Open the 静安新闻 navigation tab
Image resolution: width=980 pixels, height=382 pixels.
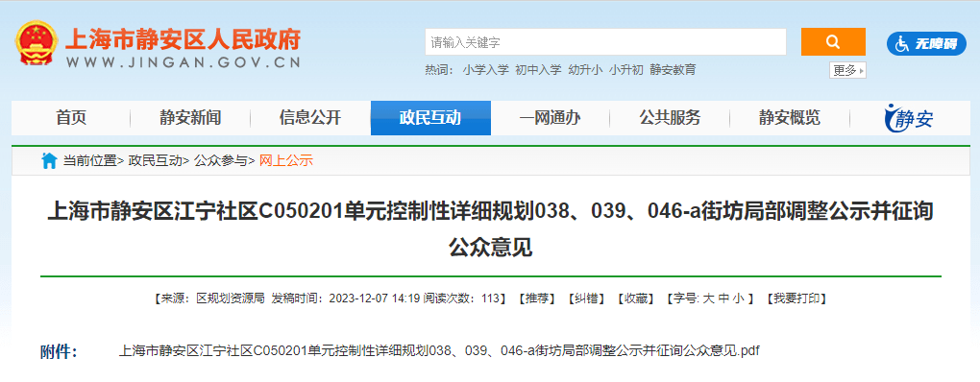(190, 117)
